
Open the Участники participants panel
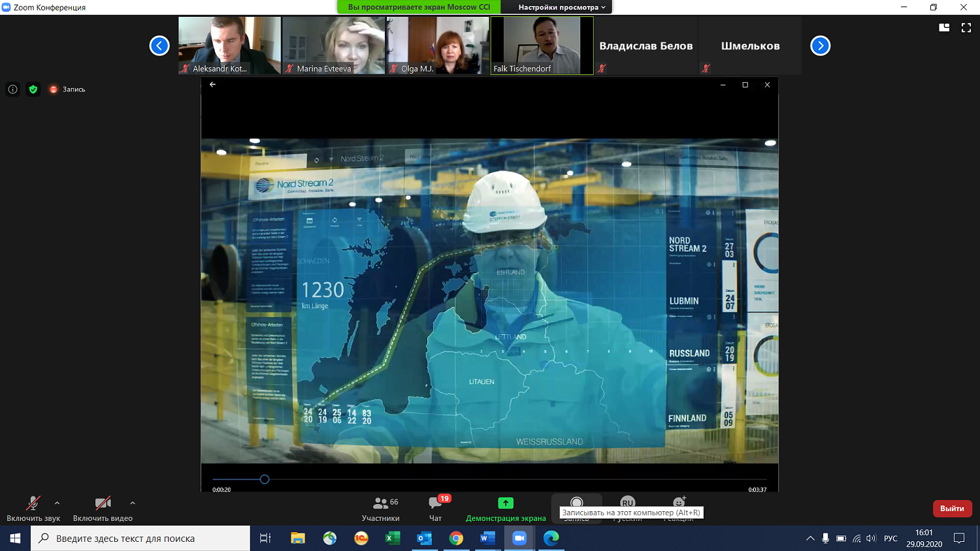click(x=381, y=509)
